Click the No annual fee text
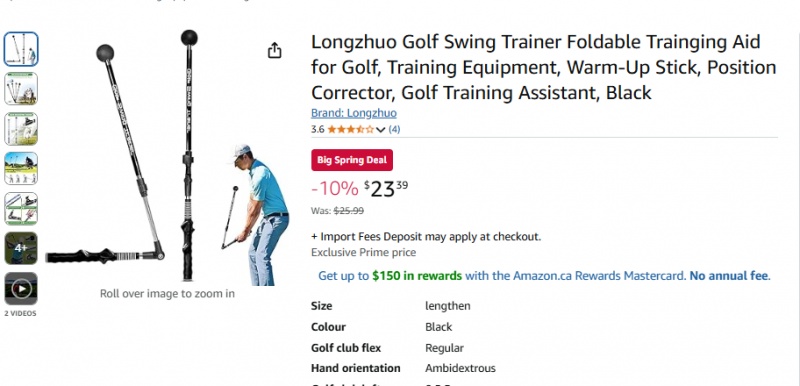 (729, 276)
